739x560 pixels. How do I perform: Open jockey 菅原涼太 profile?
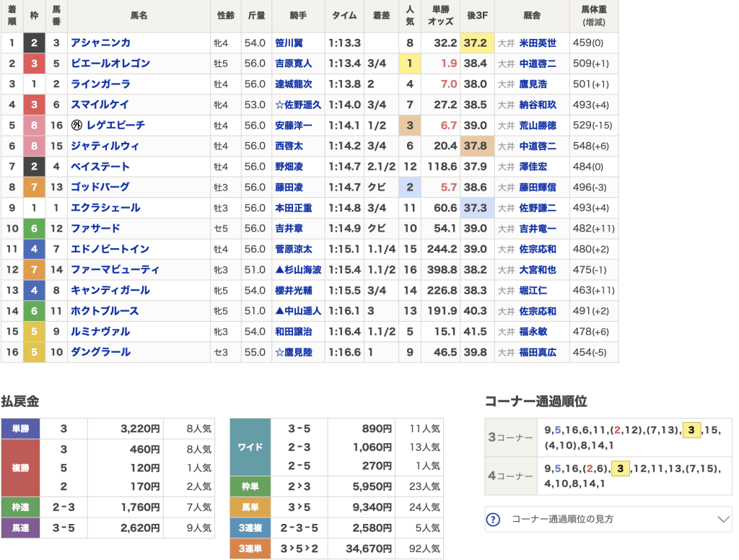pyautogui.click(x=294, y=249)
